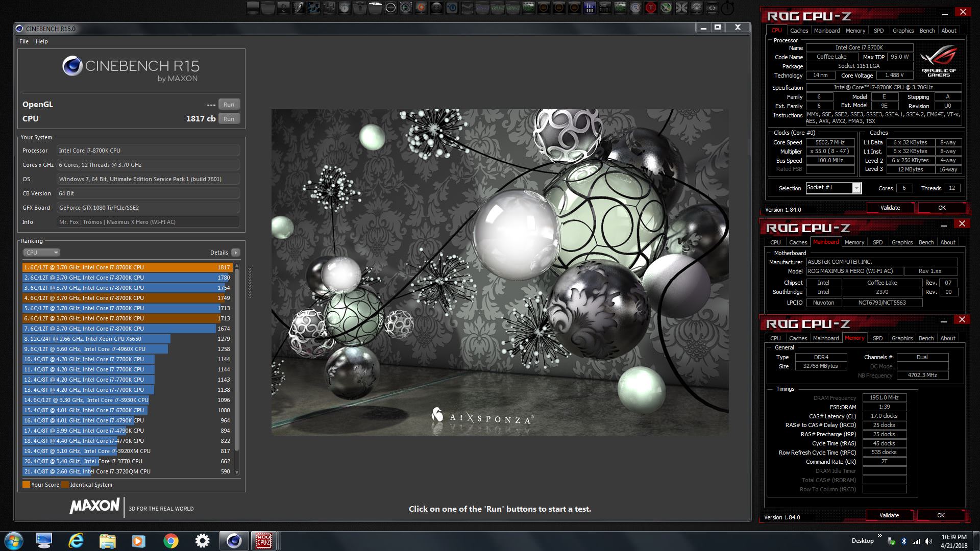Run the CPU benchmark test
The height and width of the screenshot is (551, 980).
pos(229,119)
